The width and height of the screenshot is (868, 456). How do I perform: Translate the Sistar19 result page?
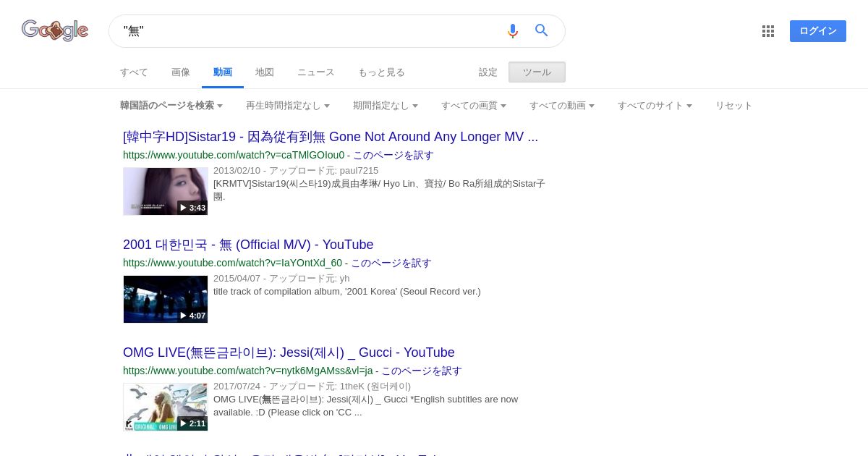click(393, 155)
